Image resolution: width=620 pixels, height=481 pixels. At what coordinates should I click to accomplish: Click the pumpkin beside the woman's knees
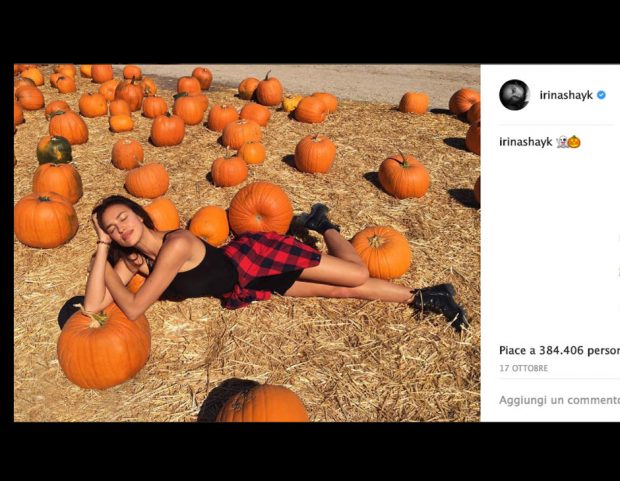coord(381,251)
